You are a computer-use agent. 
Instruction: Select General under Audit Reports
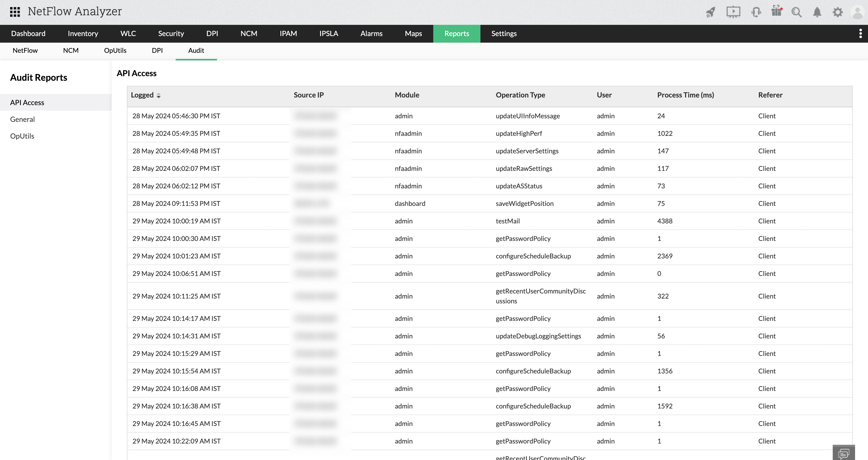[x=22, y=119]
